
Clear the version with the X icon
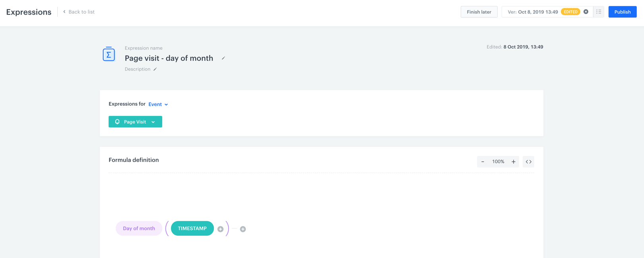pyautogui.click(x=586, y=12)
